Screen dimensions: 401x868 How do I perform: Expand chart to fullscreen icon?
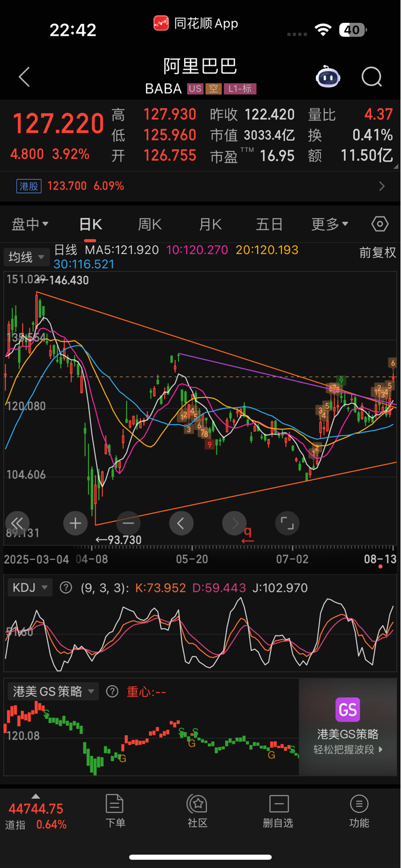[x=287, y=523]
